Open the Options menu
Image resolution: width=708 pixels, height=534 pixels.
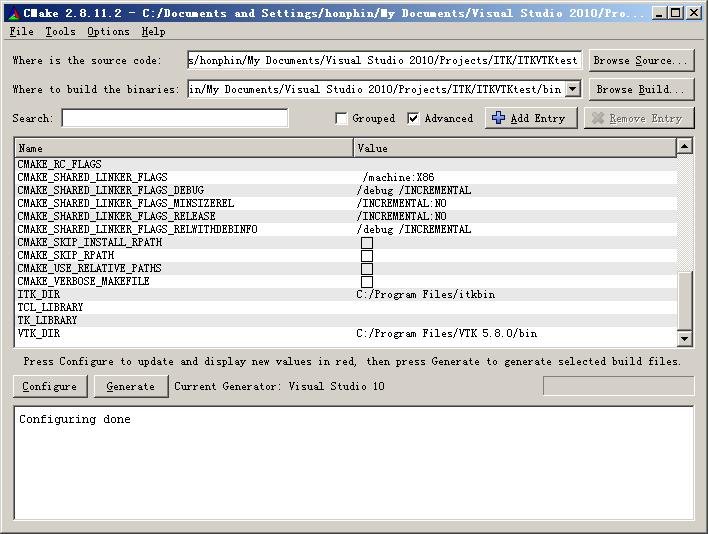[108, 32]
